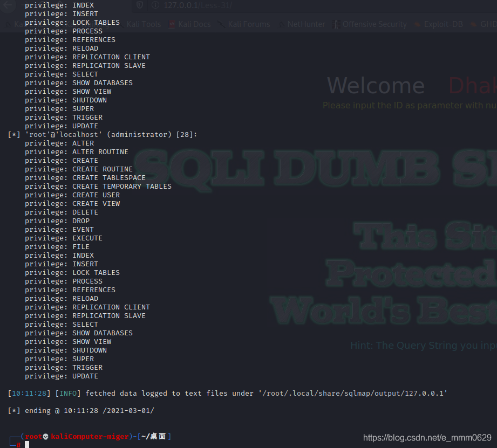Click the sqlmap output path '/root/.local/share/sqlmap/output/127.0.0.1'

pyautogui.click(x=353, y=394)
